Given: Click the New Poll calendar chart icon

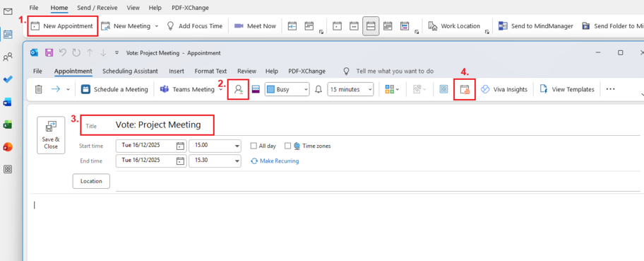Looking at the screenshot, I should click(x=465, y=89).
